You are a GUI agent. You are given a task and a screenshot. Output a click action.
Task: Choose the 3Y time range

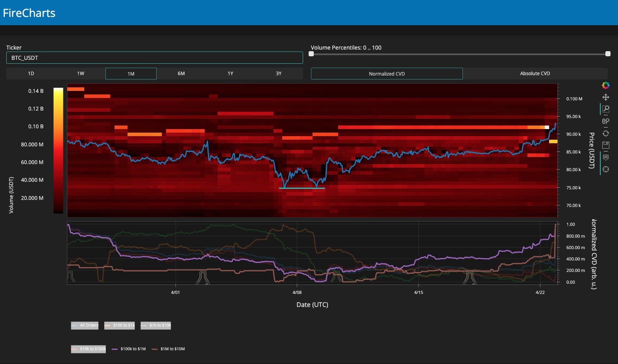click(x=278, y=74)
